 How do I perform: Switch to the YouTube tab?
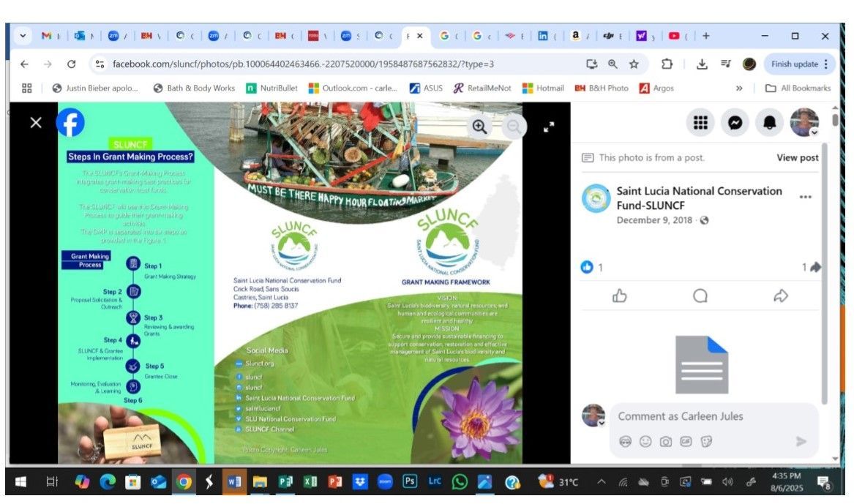[x=678, y=36]
